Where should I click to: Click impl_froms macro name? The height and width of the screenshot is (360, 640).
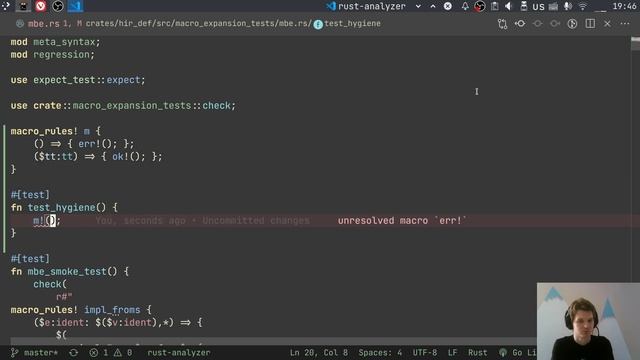point(112,310)
